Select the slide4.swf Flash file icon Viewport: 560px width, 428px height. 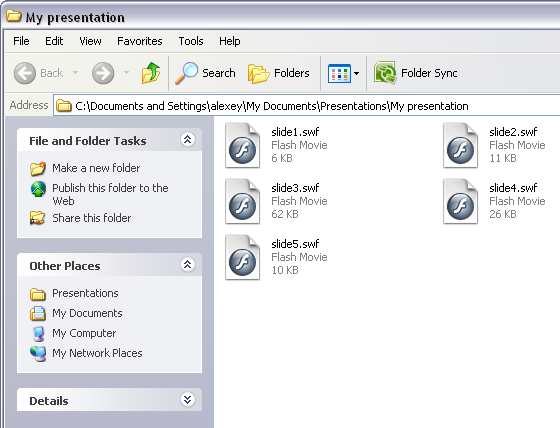pyautogui.click(x=460, y=201)
